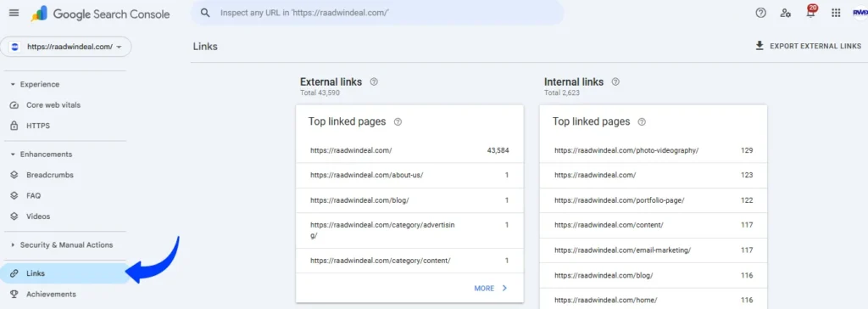Open internal row portfolio-page/

[654, 199]
